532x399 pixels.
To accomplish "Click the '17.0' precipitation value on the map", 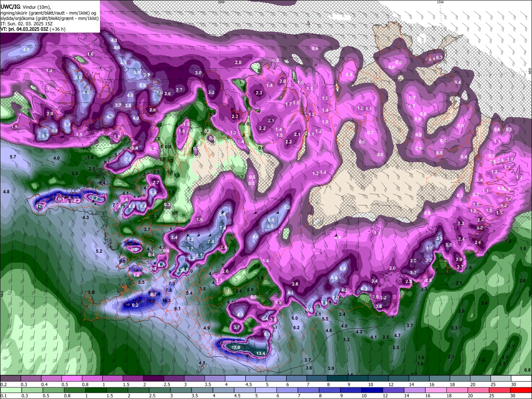I will [x=236, y=347].
